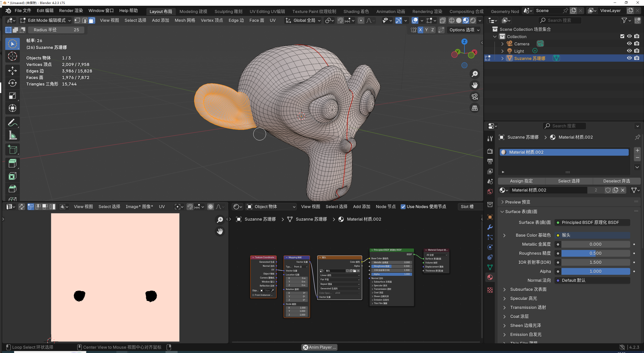Open Mesh menu in viewport header
This screenshot has height=353, width=644.
click(x=185, y=20)
